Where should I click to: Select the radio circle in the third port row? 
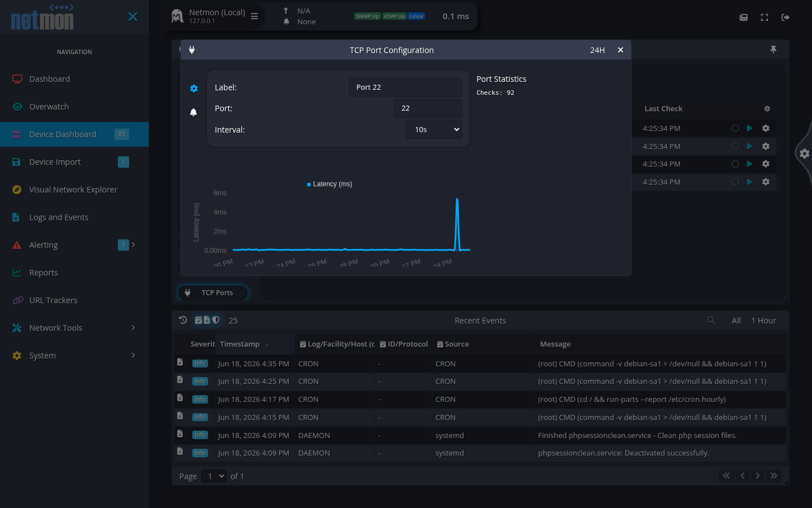pos(735,164)
